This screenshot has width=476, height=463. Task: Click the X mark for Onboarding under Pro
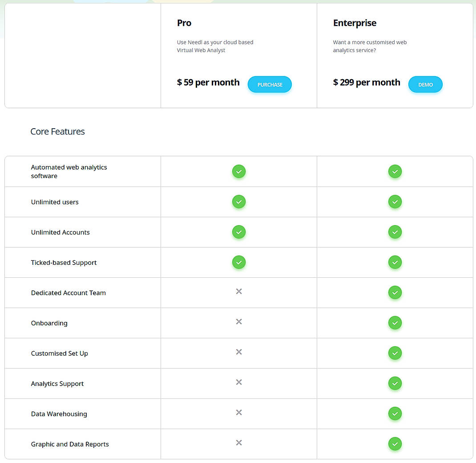239,321
